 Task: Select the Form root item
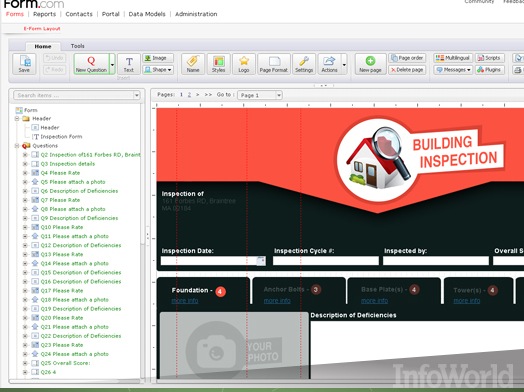27,110
